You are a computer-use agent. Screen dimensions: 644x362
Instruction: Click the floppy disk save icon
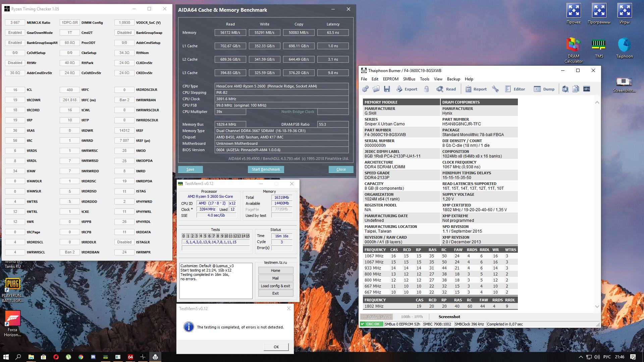(387, 89)
